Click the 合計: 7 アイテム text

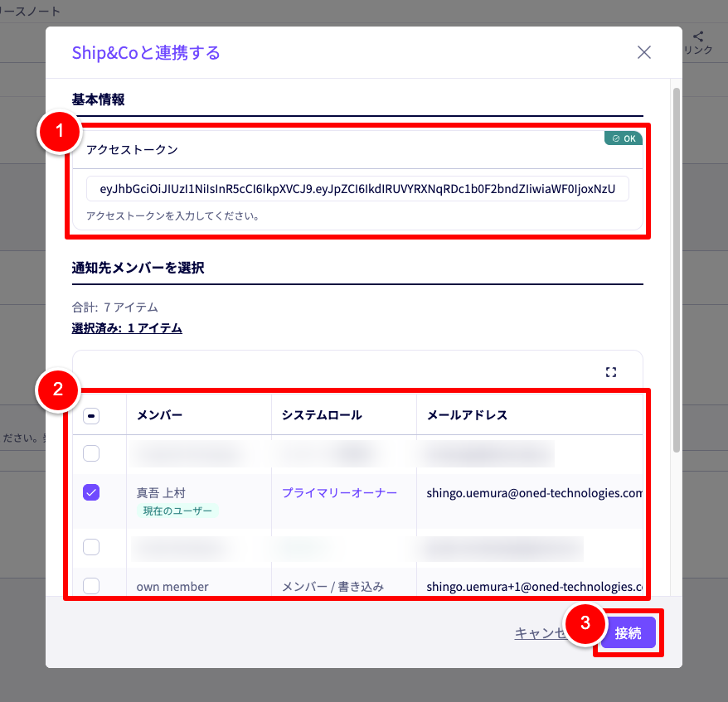coord(114,307)
